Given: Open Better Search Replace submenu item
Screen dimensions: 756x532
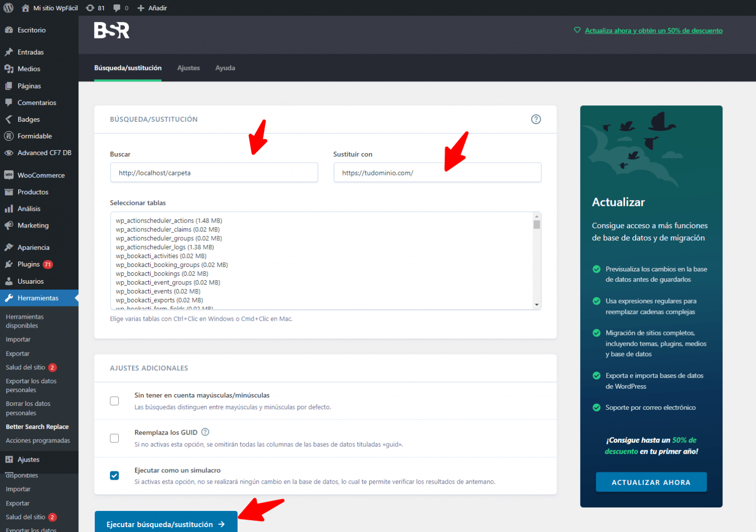Looking at the screenshot, I should (x=37, y=427).
